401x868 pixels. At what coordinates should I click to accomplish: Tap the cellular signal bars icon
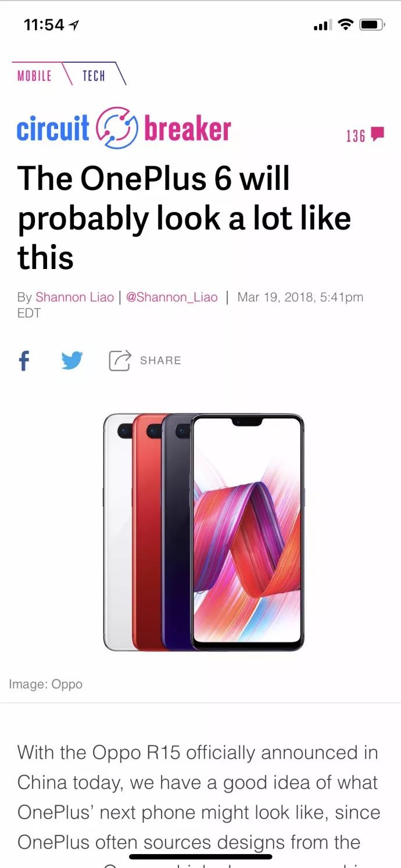pos(323,25)
